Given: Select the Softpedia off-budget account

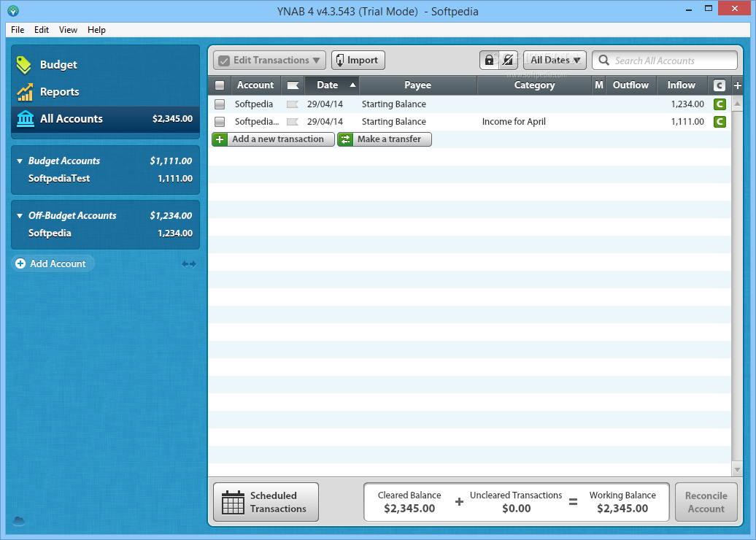Looking at the screenshot, I should coord(105,234).
